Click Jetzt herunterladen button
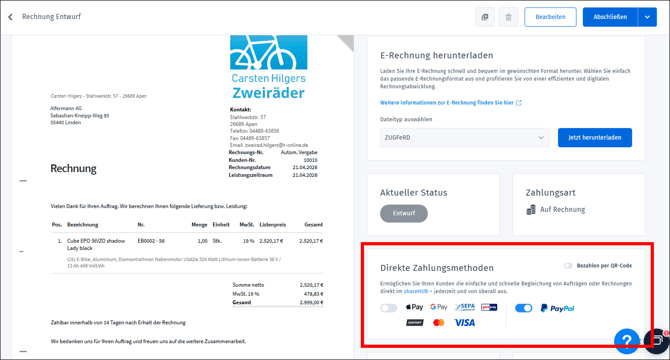 coord(594,138)
